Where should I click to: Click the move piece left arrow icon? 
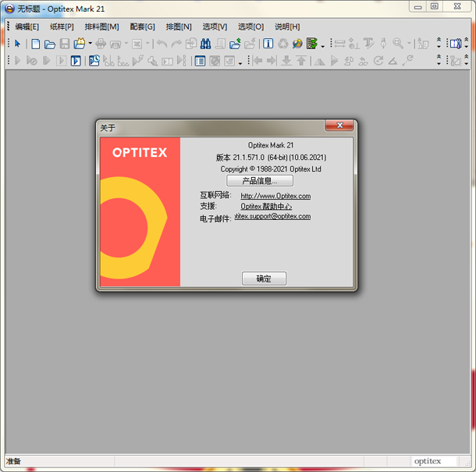click(x=258, y=61)
